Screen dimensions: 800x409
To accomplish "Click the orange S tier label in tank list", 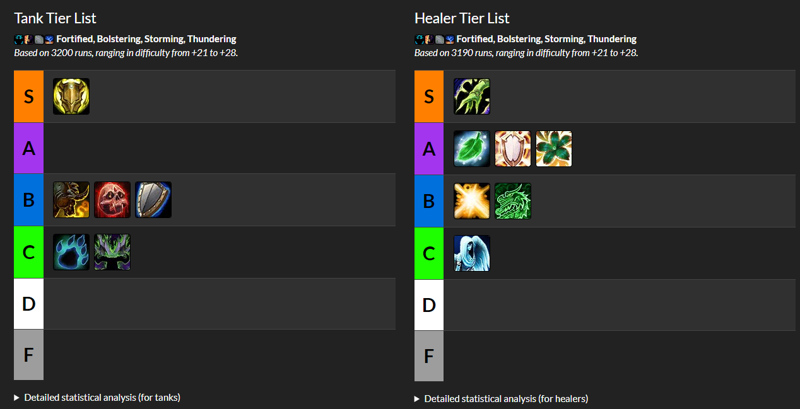I will 29,96.
